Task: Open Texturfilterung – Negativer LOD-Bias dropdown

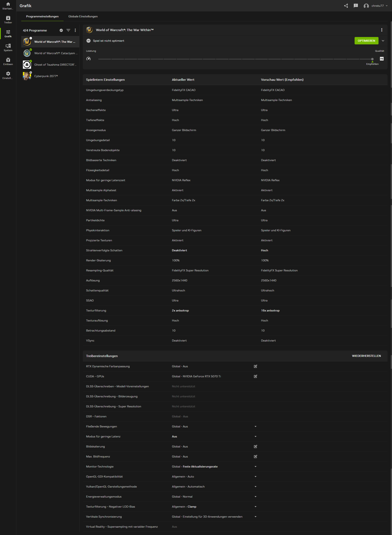Action: pos(255,507)
